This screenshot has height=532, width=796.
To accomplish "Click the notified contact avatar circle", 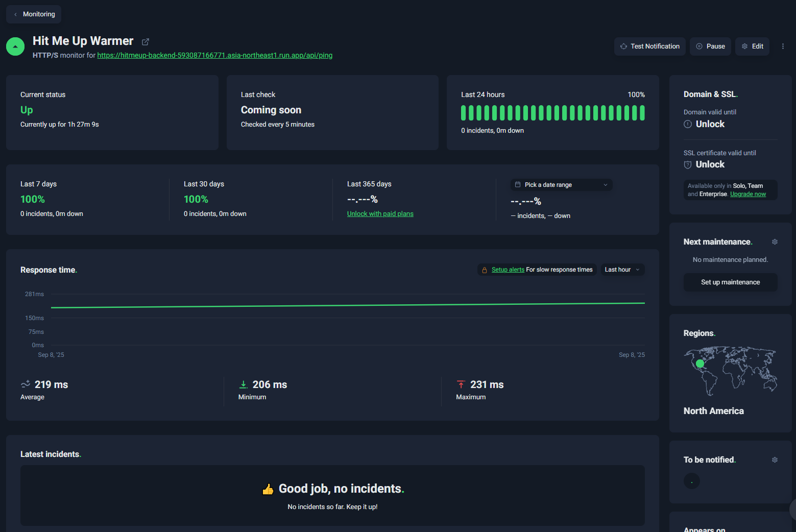I will (692, 481).
